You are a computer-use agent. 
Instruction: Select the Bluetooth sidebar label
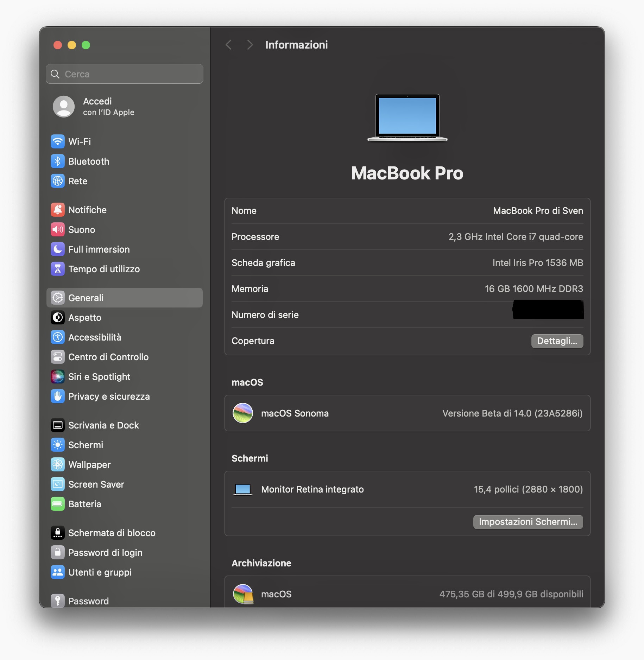[89, 161]
